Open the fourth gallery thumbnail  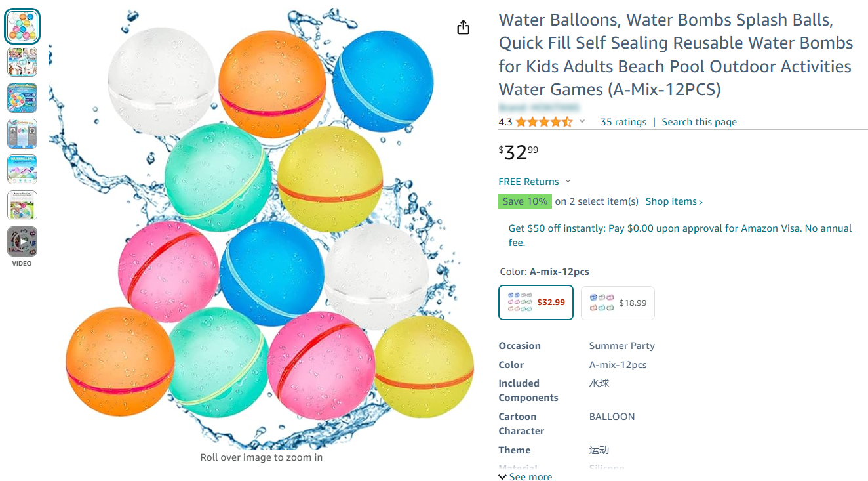click(22, 134)
